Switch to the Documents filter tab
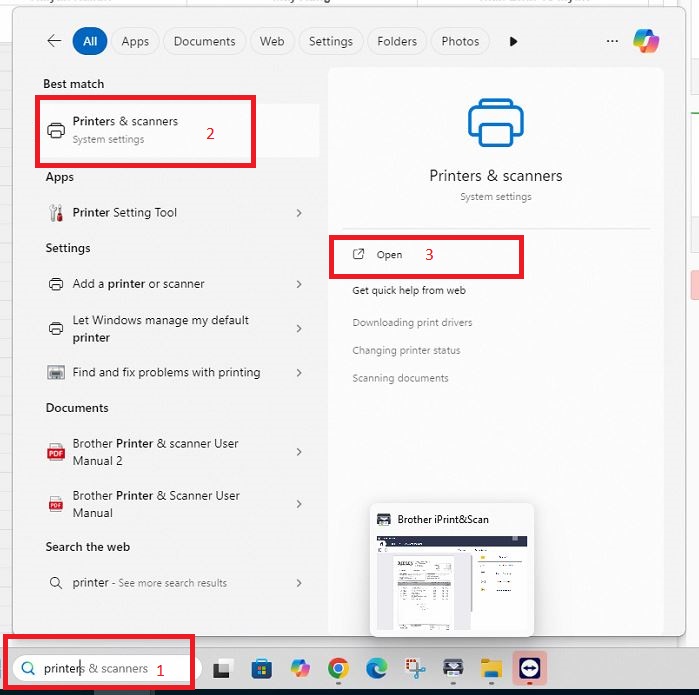 pyautogui.click(x=205, y=41)
